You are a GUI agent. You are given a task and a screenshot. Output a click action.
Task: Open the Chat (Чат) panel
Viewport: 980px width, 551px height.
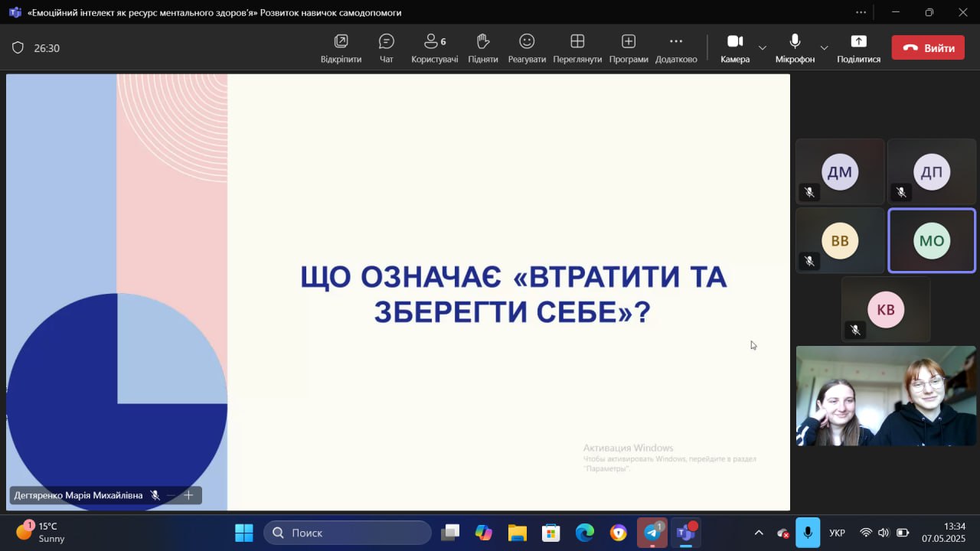(386, 48)
